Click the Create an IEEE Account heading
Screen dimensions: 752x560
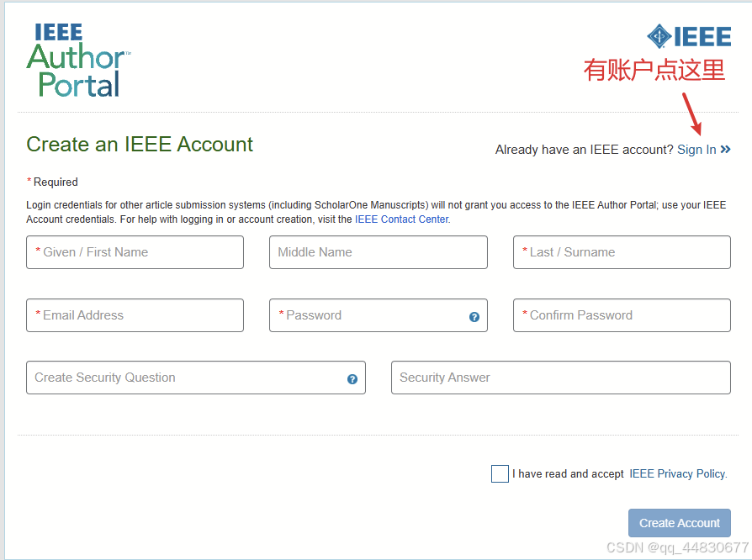click(x=140, y=145)
